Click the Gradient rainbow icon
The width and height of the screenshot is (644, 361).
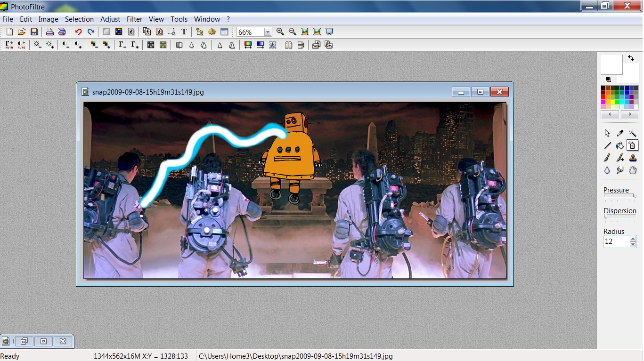tap(248, 45)
